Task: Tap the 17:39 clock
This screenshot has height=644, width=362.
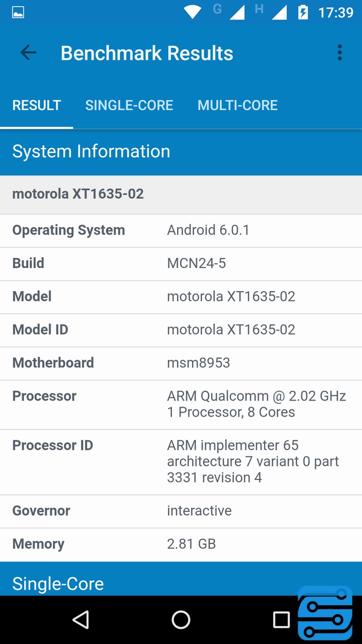Action: click(336, 13)
